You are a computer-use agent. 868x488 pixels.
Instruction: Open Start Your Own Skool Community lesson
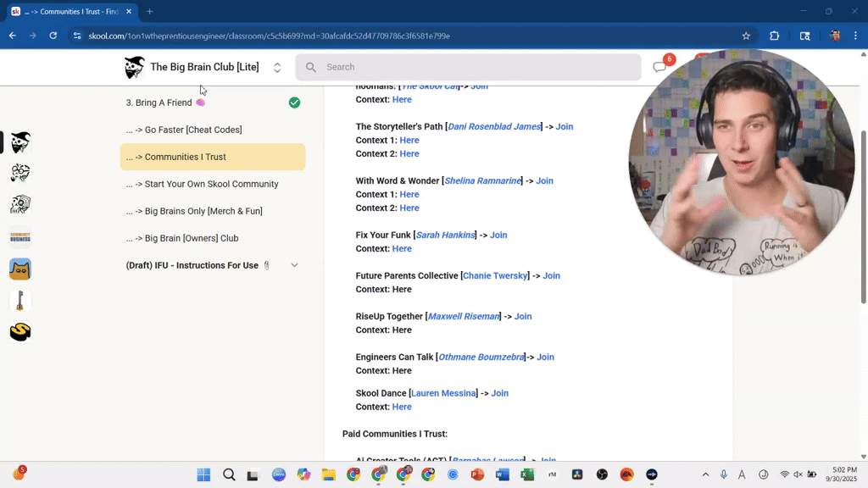213,184
